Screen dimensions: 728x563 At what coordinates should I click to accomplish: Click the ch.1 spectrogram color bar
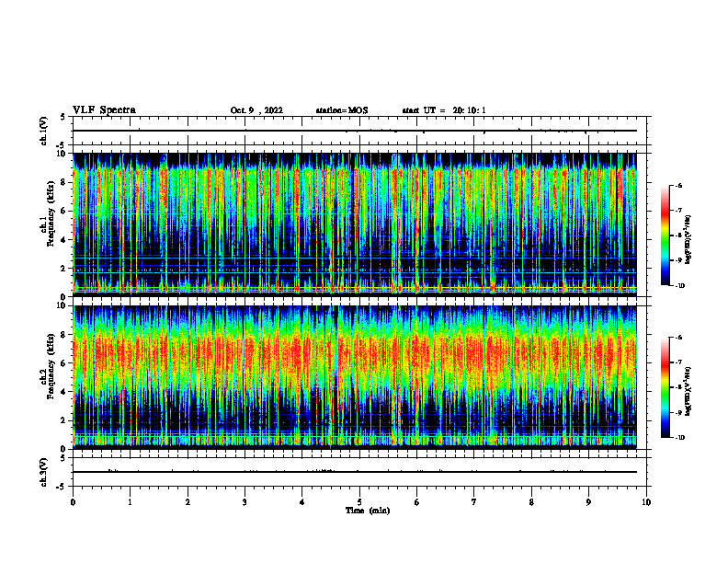point(665,236)
